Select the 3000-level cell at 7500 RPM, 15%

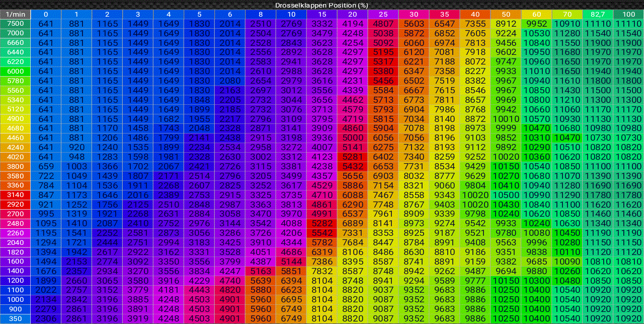tap(323, 24)
